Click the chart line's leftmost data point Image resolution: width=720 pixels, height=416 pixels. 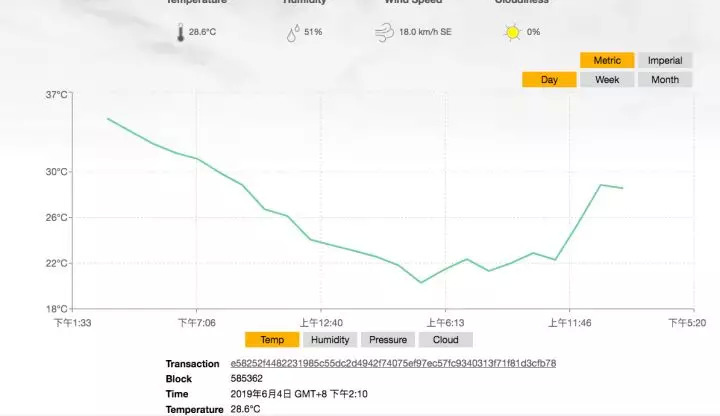[108, 119]
